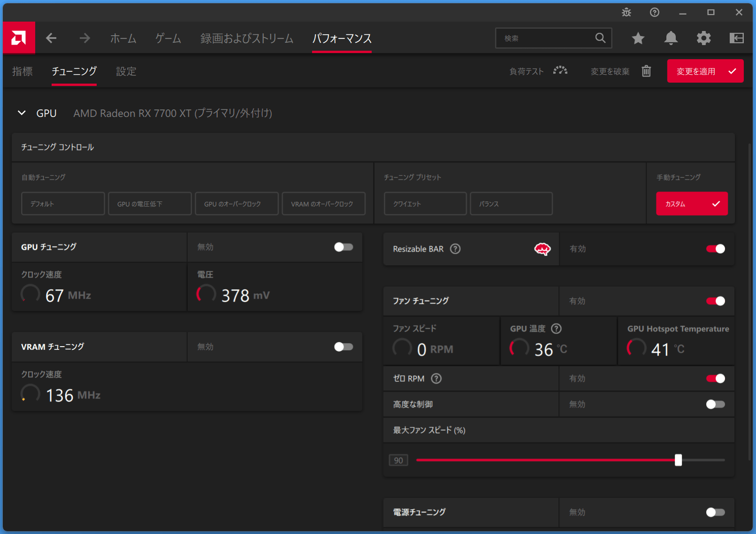
Task: Open settings gear icon
Action: tap(704, 38)
